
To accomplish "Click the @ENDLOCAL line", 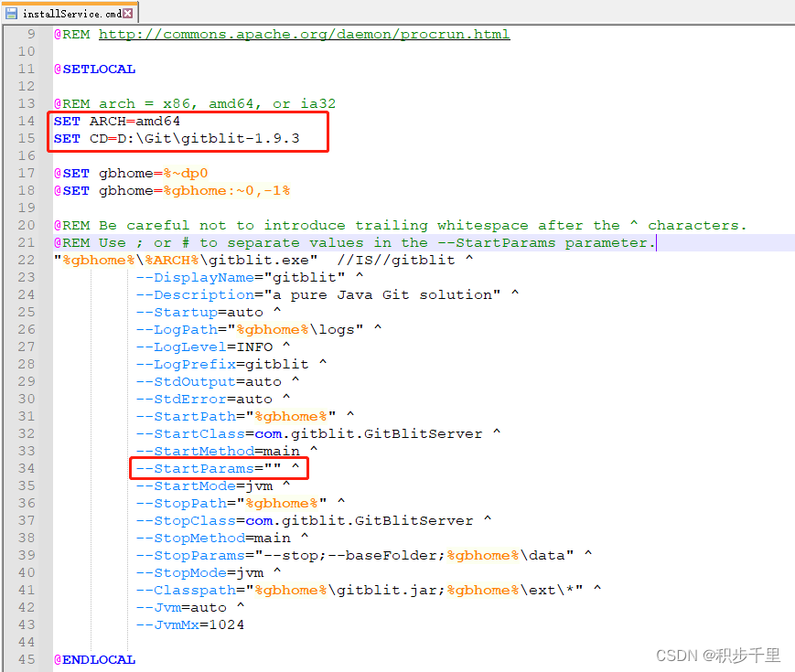I will pos(95,659).
